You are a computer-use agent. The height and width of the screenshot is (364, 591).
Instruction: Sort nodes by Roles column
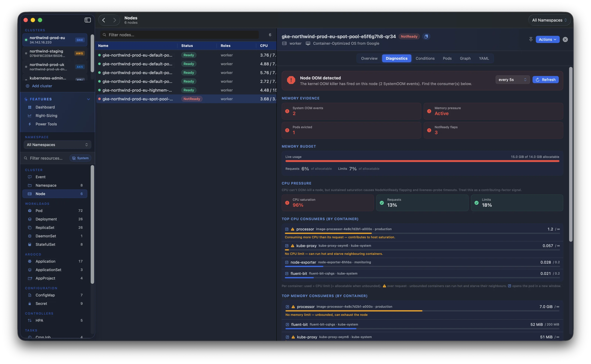click(x=236, y=46)
